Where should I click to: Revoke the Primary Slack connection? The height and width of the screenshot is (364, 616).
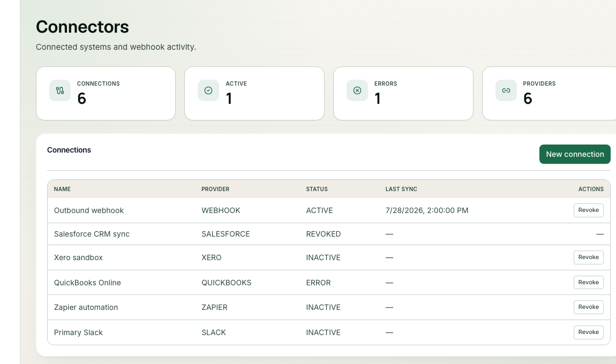click(x=589, y=332)
